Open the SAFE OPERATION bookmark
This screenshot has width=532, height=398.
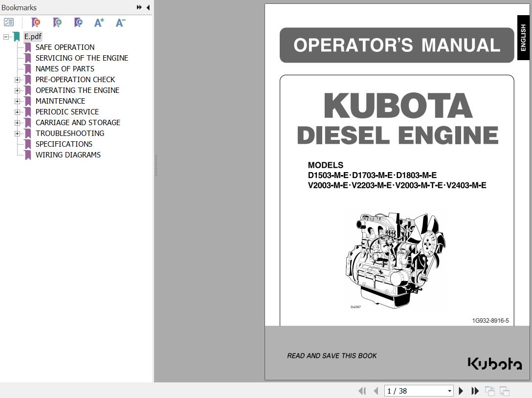pos(65,47)
